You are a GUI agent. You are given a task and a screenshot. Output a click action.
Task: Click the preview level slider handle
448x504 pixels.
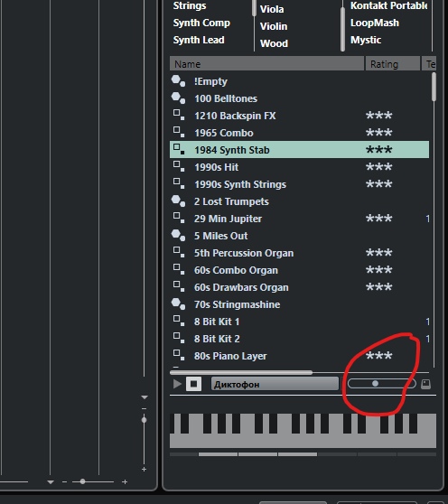[375, 384]
